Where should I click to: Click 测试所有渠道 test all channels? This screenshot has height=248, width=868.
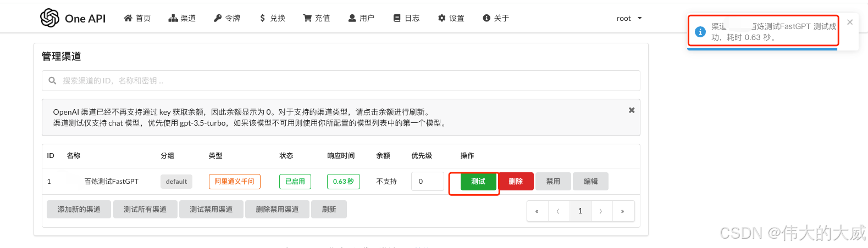point(145,210)
